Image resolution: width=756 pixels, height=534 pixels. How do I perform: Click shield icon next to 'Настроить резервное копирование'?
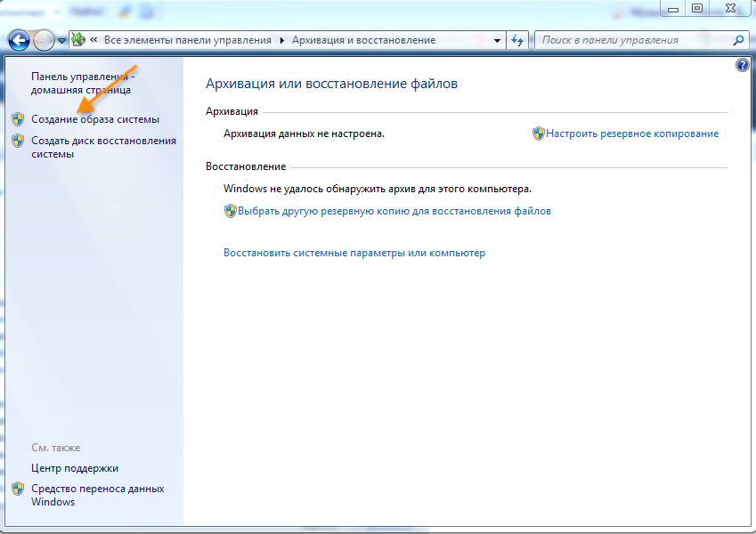[538, 133]
